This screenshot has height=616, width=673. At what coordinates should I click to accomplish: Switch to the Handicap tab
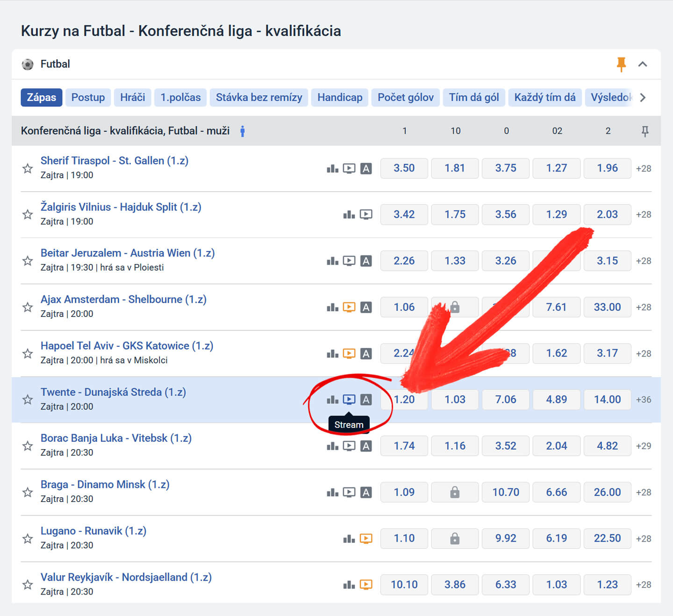(x=340, y=98)
